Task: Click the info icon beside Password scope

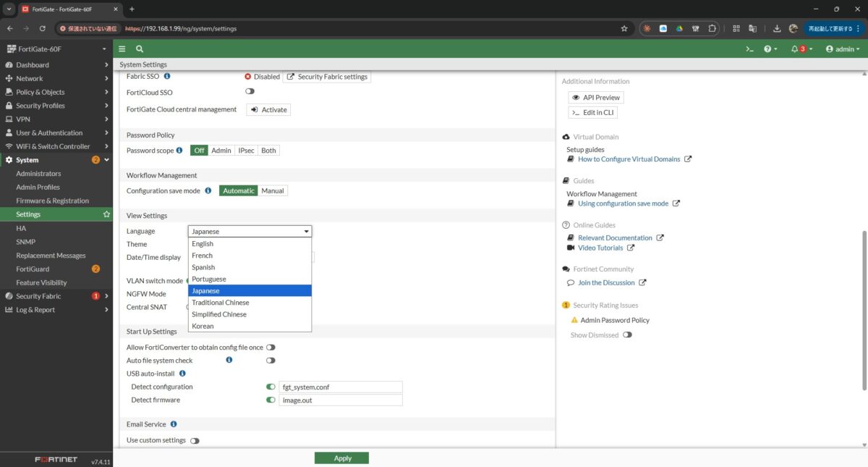Action: pos(179,151)
